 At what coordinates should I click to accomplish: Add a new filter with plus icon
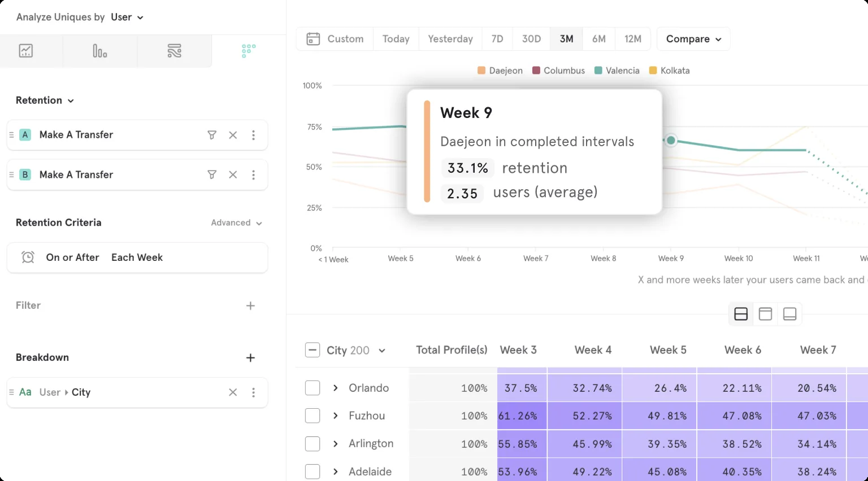251,306
